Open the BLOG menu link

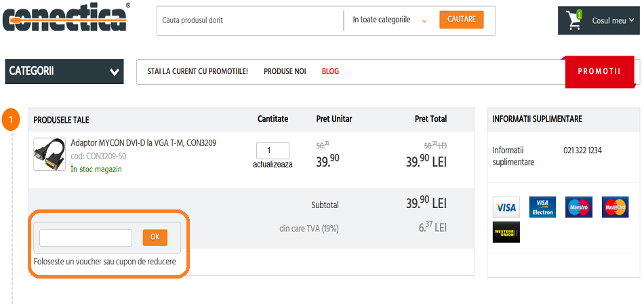330,71
